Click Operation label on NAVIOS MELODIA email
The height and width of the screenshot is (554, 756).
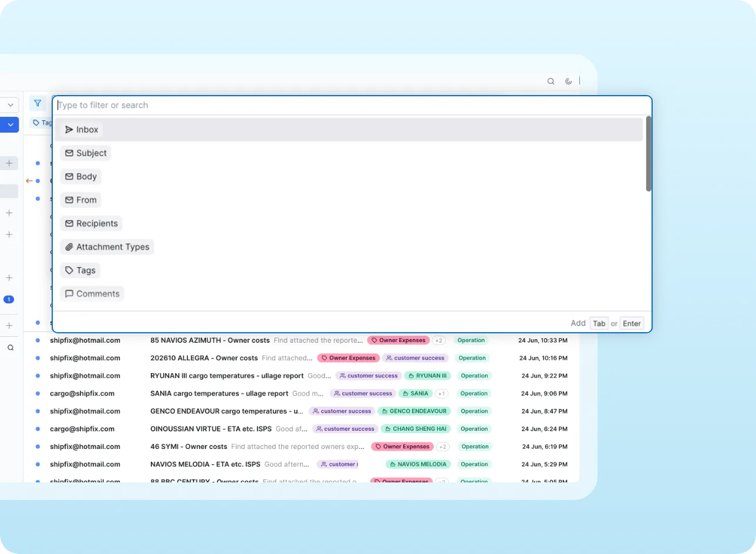click(x=474, y=464)
